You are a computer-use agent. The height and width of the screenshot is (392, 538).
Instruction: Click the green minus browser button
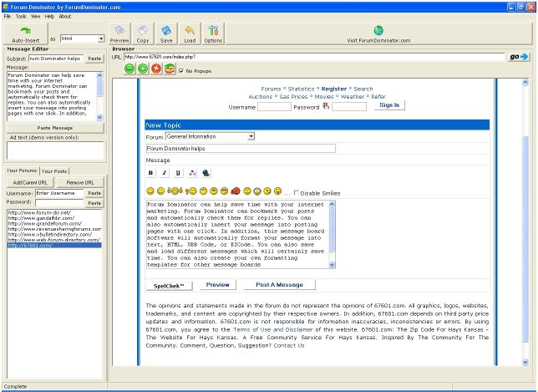129,69
